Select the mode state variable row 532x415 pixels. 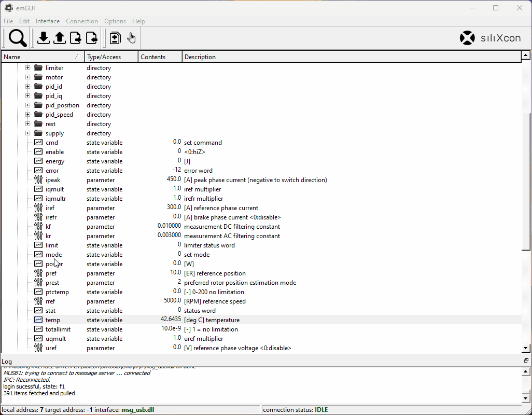coord(277,255)
